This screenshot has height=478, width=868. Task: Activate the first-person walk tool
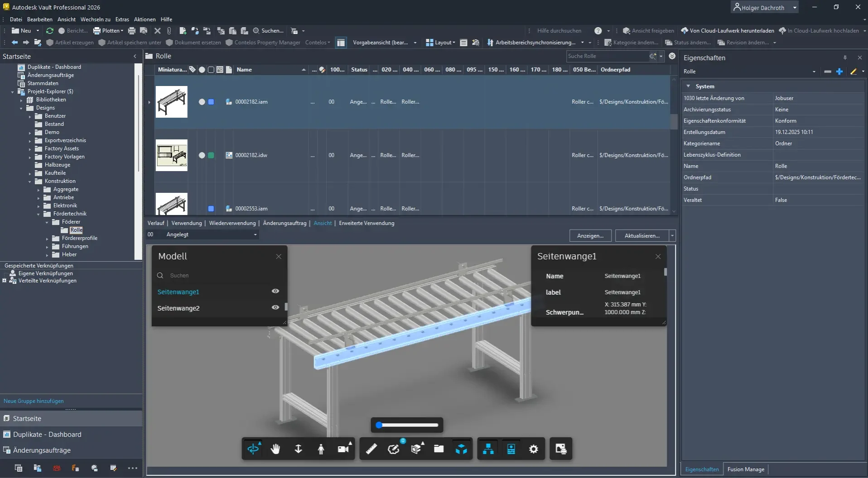pyautogui.click(x=321, y=449)
